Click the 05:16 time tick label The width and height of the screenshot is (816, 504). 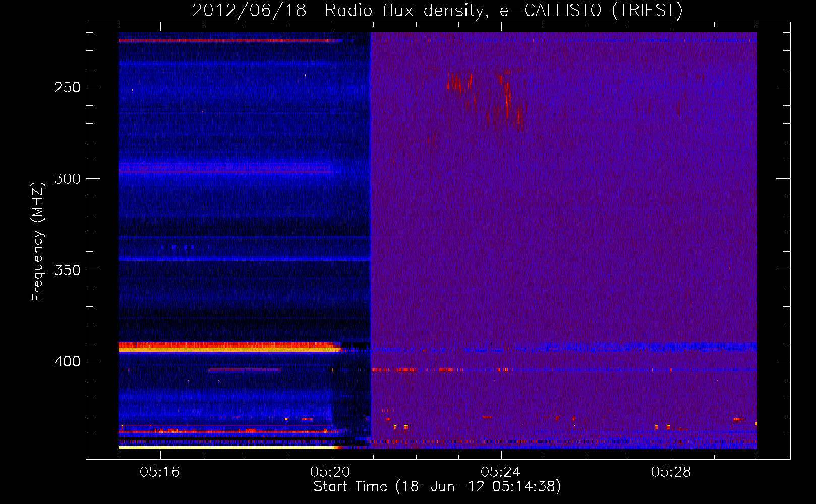[160, 472]
